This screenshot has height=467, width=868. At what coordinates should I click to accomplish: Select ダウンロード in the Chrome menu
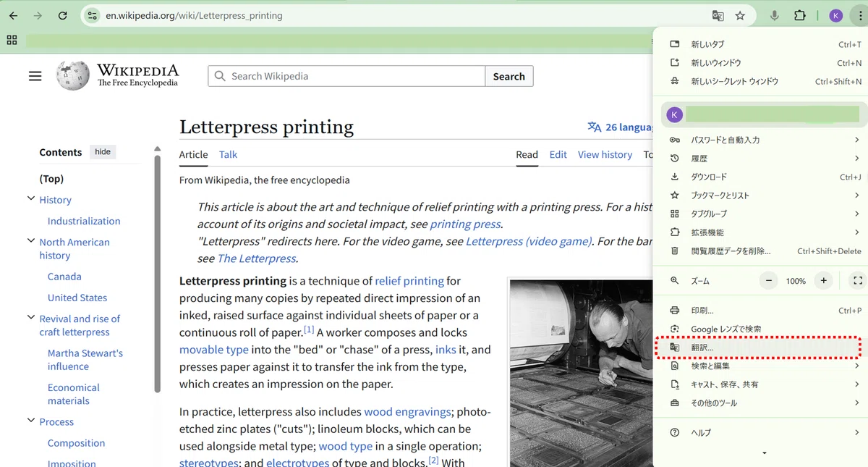point(760,177)
